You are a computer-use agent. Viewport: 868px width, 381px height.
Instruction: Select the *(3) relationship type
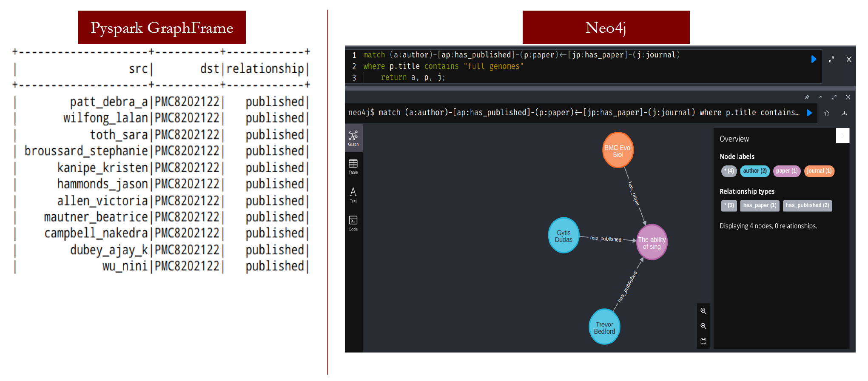point(729,205)
